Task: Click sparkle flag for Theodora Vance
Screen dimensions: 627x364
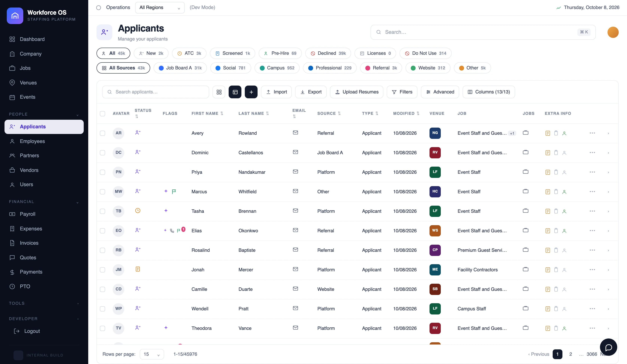Action: [x=166, y=328]
